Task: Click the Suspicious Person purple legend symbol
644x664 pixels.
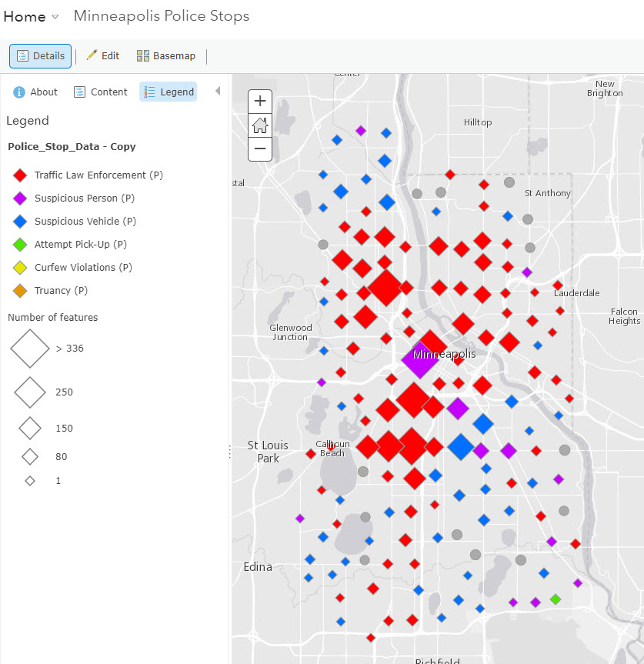Action: pyautogui.click(x=20, y=199)
